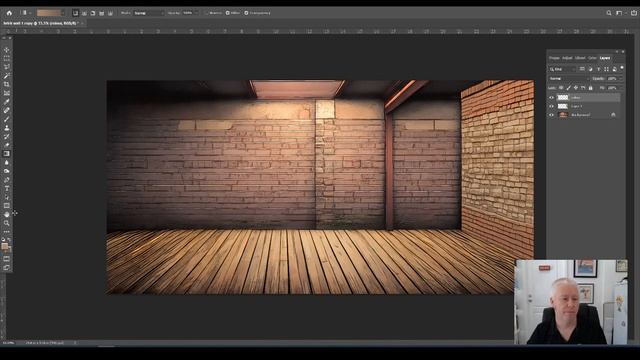Click the gradient preview swatch in options bar

pyautogui.click(x=49, y=13)
